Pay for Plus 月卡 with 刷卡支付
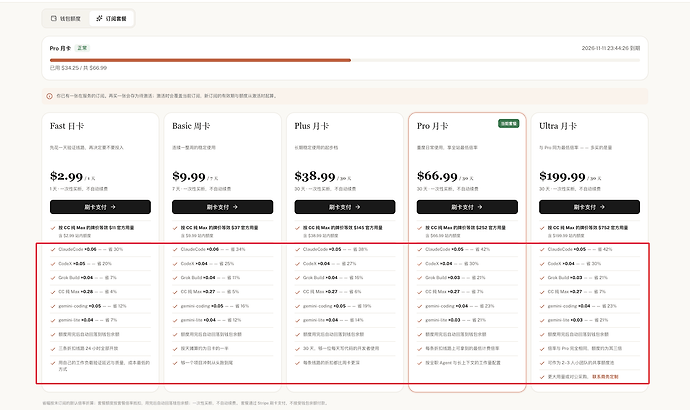The width and height of the screenshot is (690, 410). (345, 207)
